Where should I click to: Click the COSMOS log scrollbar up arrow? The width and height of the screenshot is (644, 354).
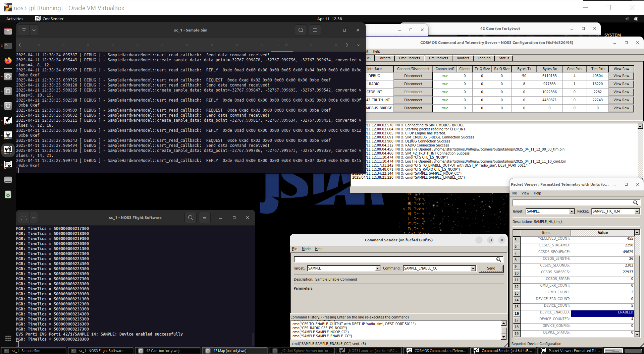(640, 126)
